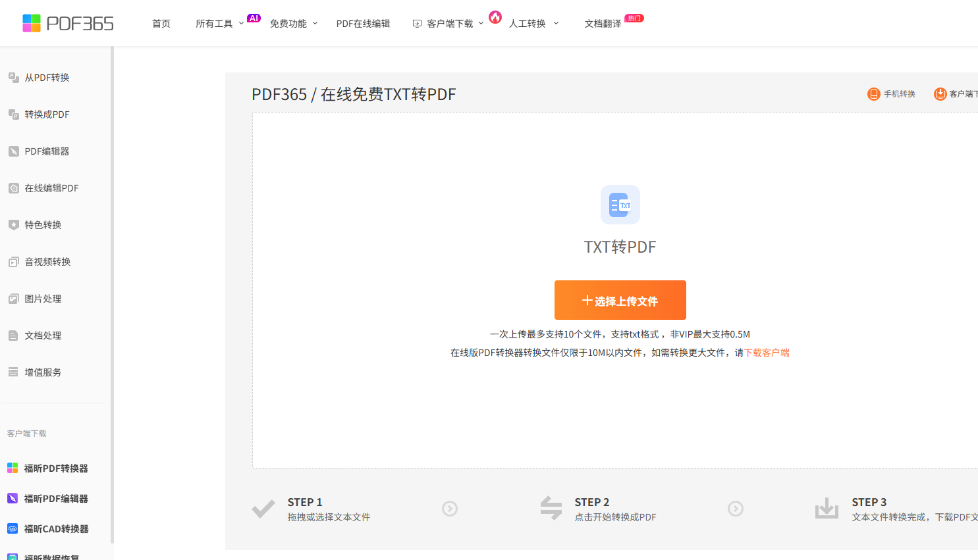Click the TXT file icon in upload area
Image resolution: width=978 pixels, height=560 pixels.
(x=620, y=205)
